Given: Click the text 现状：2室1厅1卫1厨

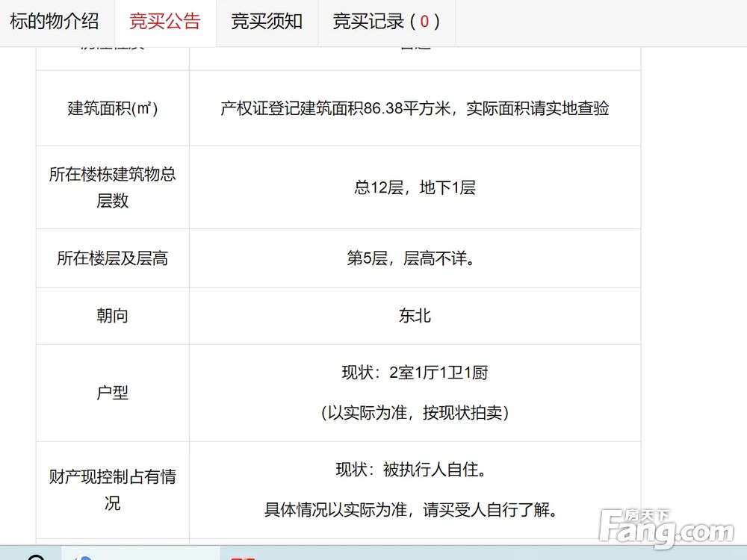Looking at the screenshot, I should point(415,373).
